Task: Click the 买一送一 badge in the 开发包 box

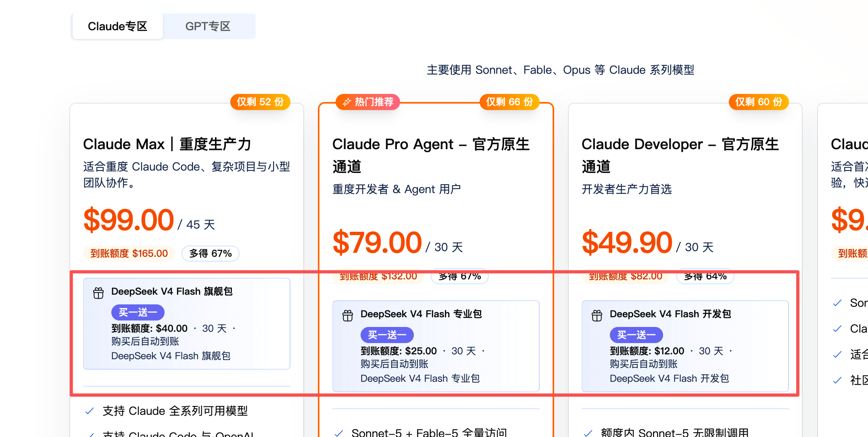Action: click(636, 335)
